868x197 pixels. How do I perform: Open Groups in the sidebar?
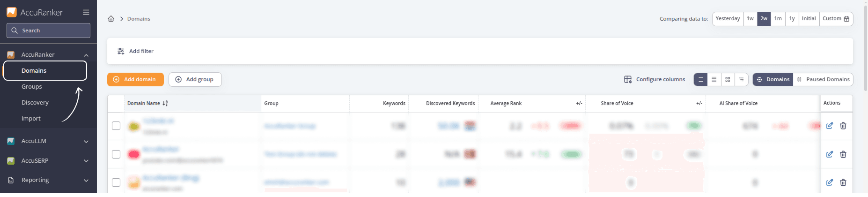pyautogui.click(x=32, y=87)
